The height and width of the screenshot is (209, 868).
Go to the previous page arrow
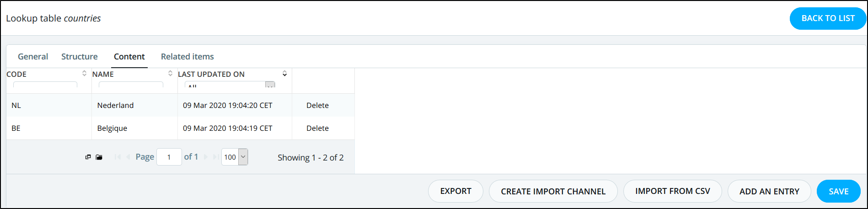point(128,157)
